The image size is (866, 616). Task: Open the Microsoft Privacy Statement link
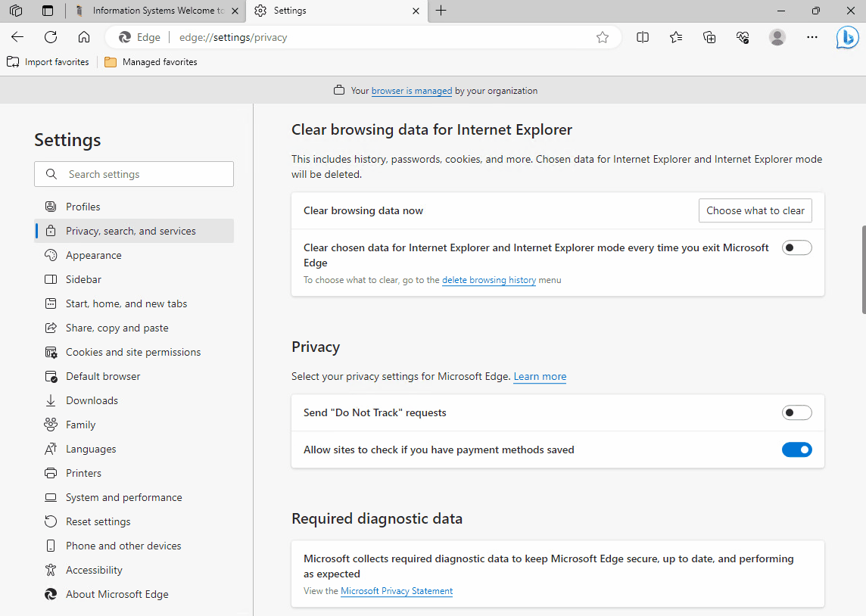point(397,591)
